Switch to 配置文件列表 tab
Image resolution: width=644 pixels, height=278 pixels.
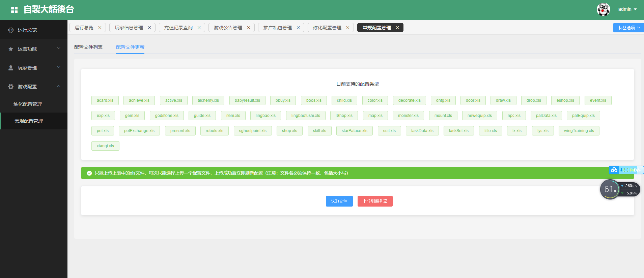coord(88,47)
